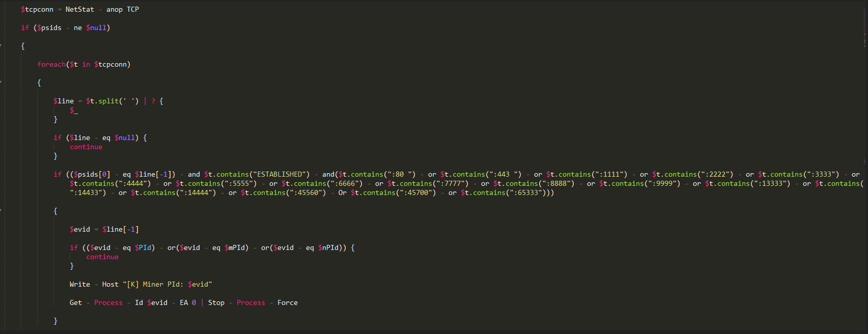The image size is (868, 334).
Task: Click the Force parameter at line end
Action: point(287,302)
